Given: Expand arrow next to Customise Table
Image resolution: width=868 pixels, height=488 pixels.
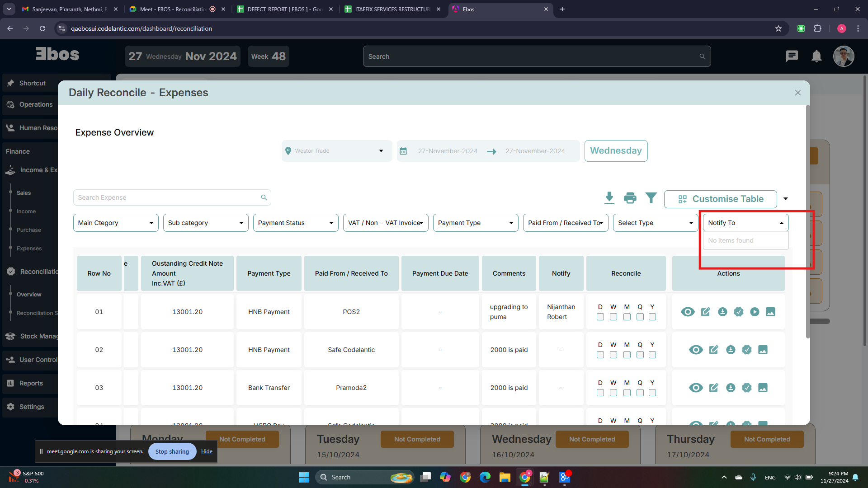Looking at the screenshot, I should tap(786, 199).
